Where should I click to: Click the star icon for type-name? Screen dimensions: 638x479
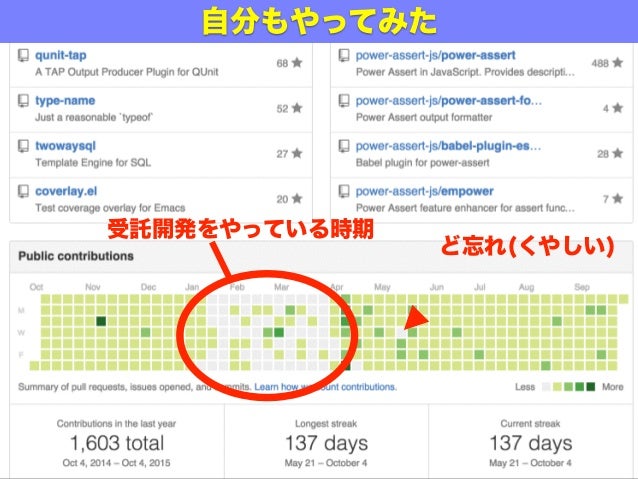click(x=297, y=108)
